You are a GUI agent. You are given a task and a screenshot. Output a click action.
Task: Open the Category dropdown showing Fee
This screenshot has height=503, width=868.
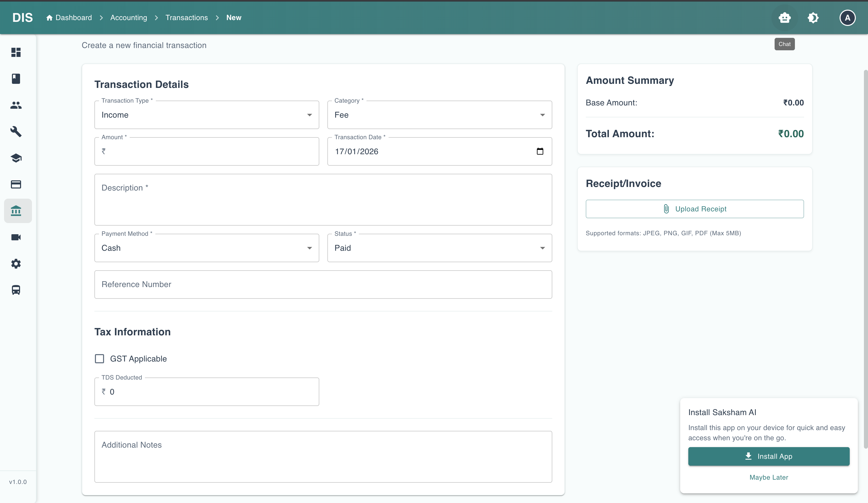tap(439, 115)
